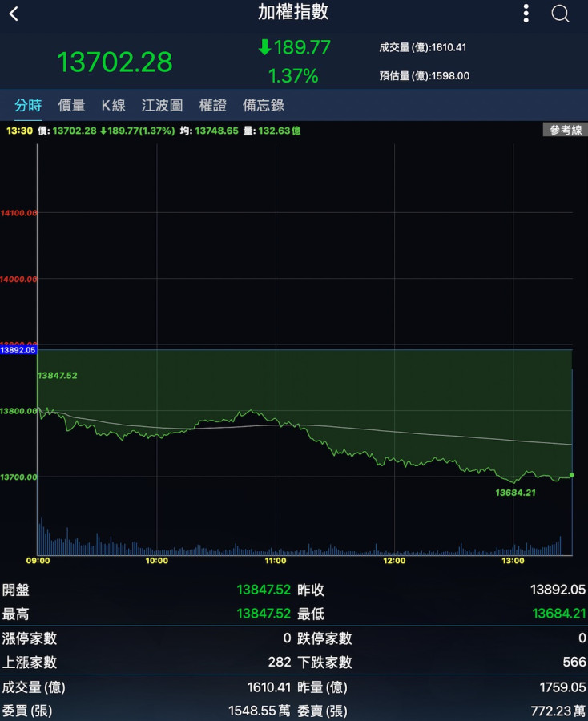Switch to the 價量 tab

tap(72, 105)
